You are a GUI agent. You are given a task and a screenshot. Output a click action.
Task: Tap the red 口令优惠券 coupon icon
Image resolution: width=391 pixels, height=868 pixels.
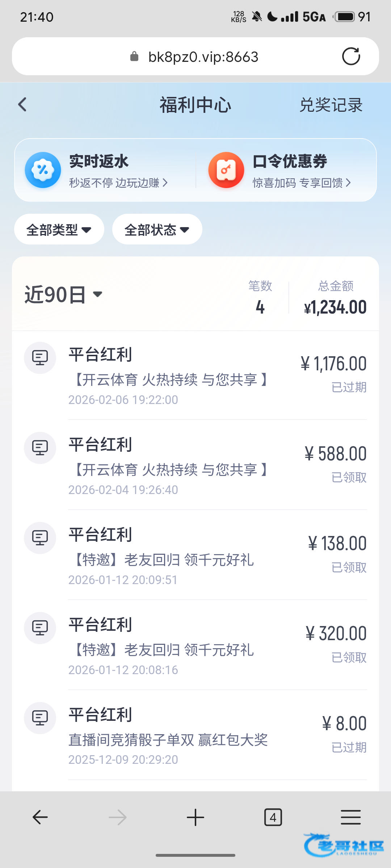coord(226,170)
